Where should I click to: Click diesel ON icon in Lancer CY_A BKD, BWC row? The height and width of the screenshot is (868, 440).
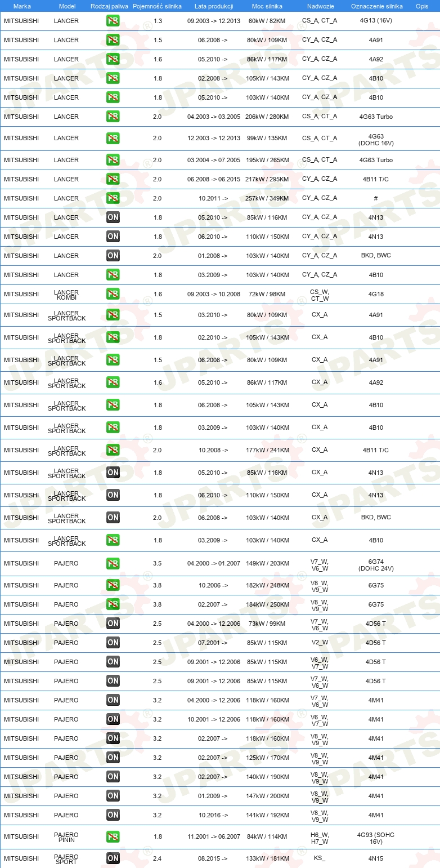click(x=113, y=256)
